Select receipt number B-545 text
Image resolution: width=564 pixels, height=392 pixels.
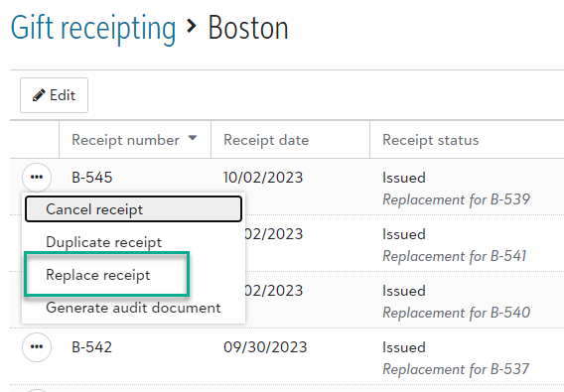point(92,178)
